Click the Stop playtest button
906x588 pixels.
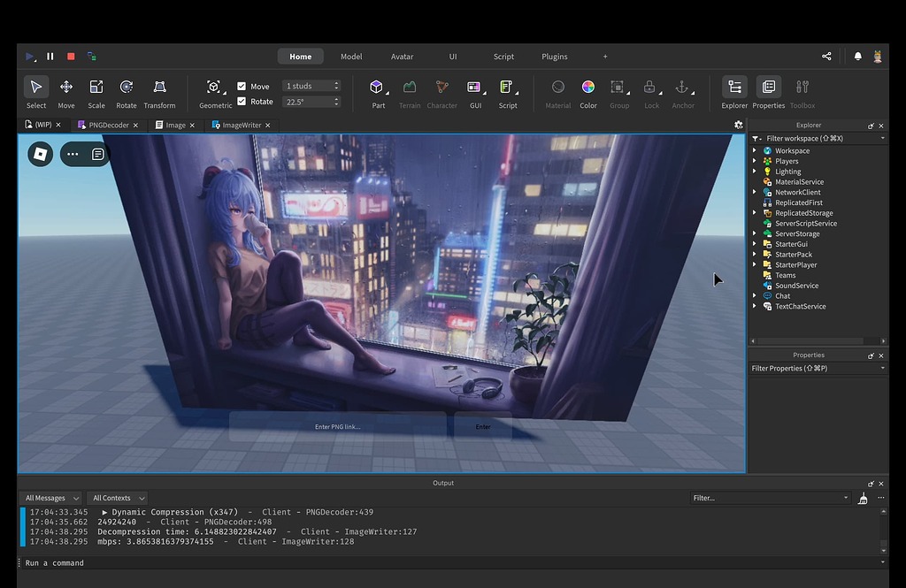coord(71,57)
